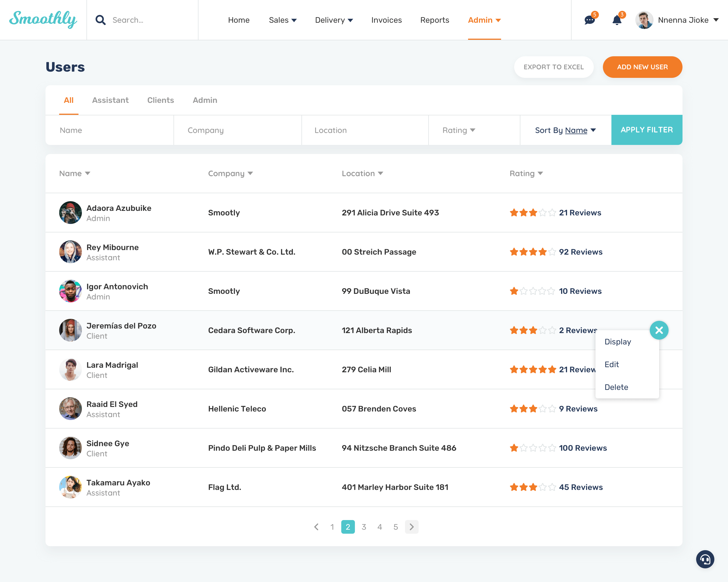Open the 92 Reviews link
The height and width of the screenshot is (582, 728).
pyautogui.click(x=580, y=252)
